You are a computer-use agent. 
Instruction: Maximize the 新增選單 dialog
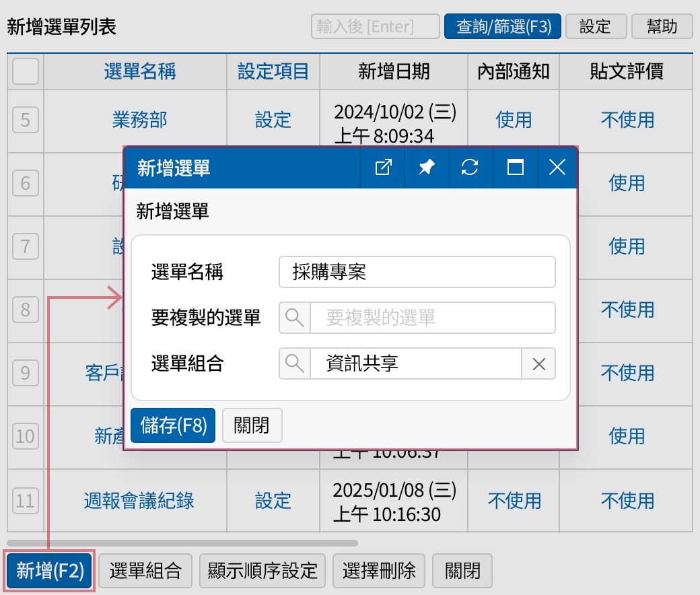point(515,169)
